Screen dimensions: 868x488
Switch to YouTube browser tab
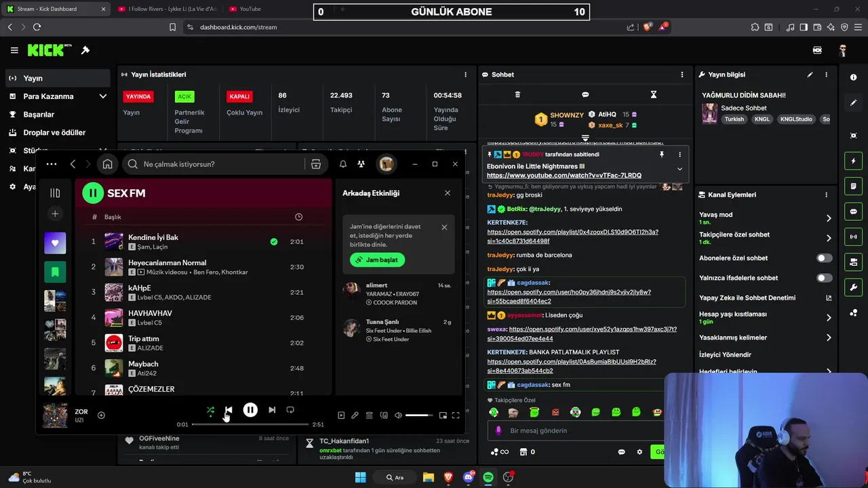pyautogui.click(x=250, y=9)
